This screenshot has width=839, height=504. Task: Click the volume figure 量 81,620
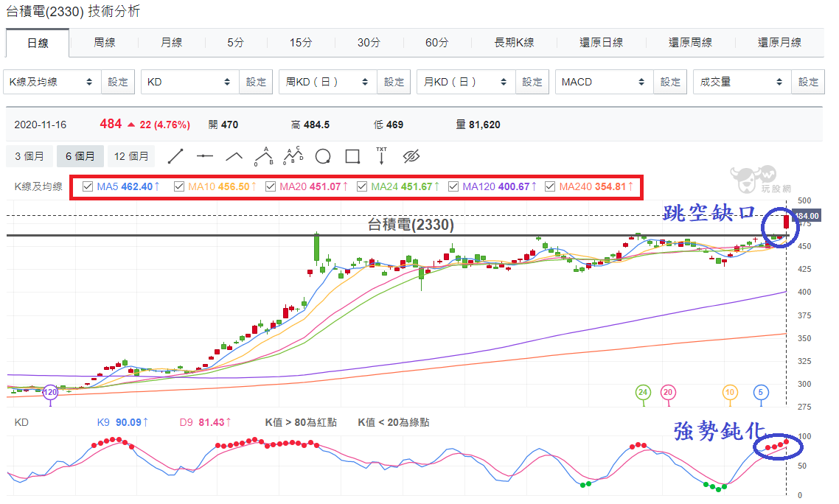point(478,125)
